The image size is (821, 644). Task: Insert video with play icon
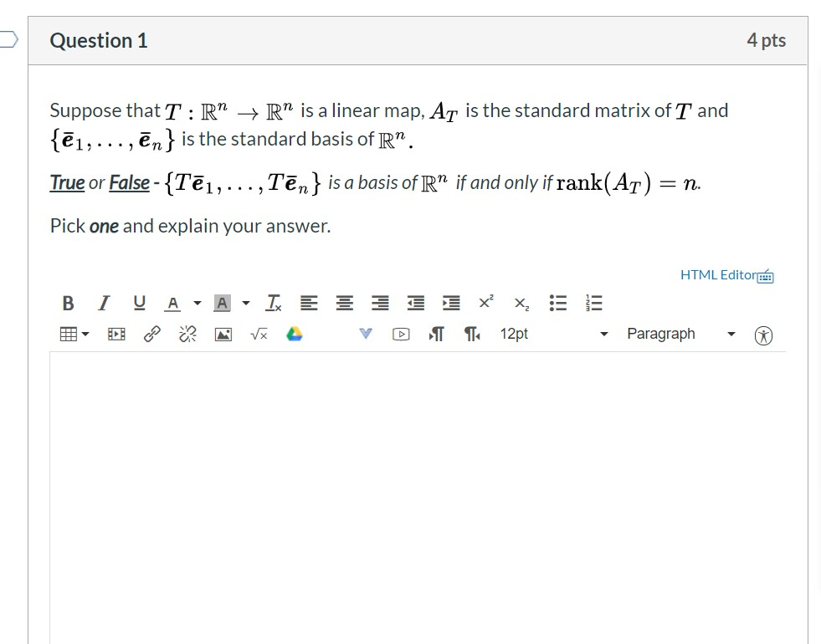pos(401,334)
